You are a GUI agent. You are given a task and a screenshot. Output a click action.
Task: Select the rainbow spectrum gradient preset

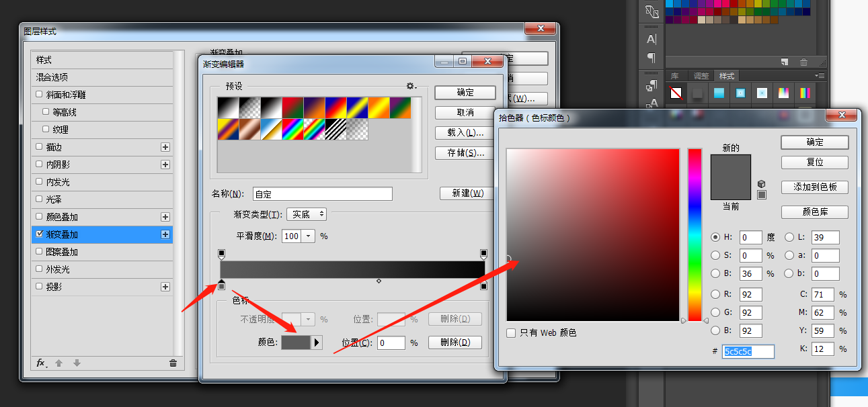[292, 130]
